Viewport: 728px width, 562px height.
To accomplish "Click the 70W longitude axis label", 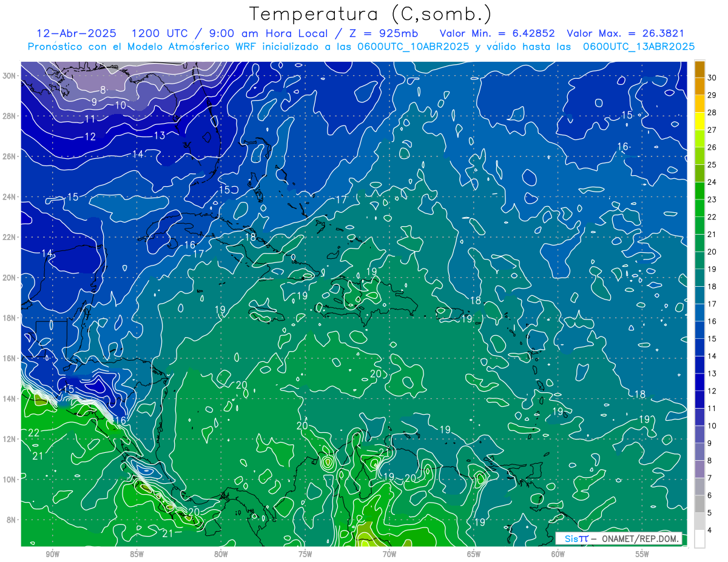I will click(x=389, y=554).
